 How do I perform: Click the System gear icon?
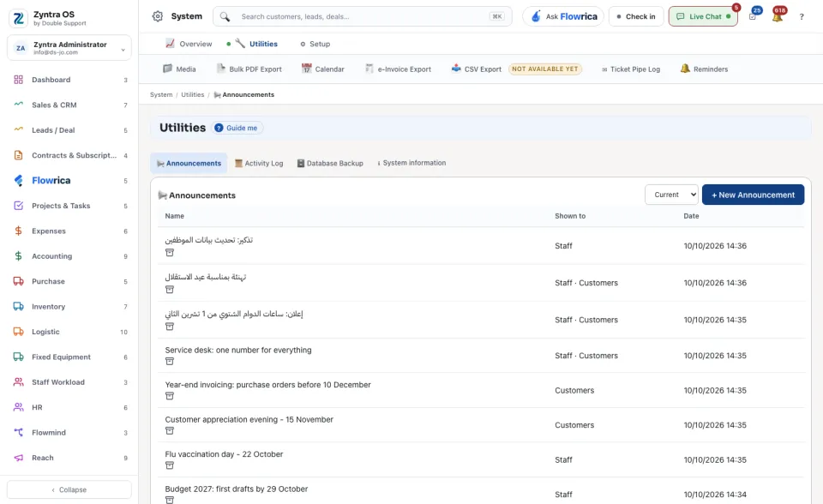pyautogui.click(x=158, y=16)
